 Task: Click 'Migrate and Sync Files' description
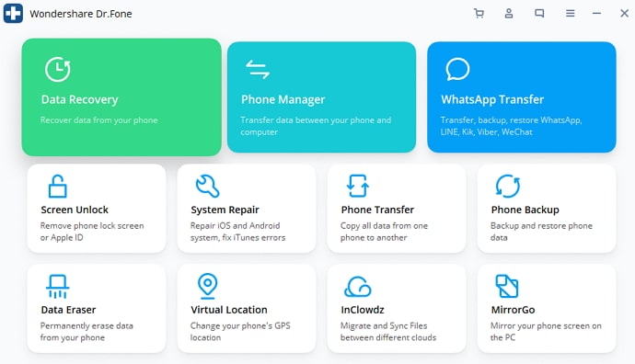click(388, 332)
